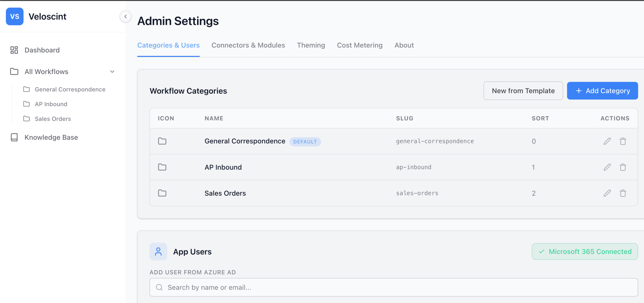Click New from Template button
Screen dimensions: 644x303
(x=523, y=91)
